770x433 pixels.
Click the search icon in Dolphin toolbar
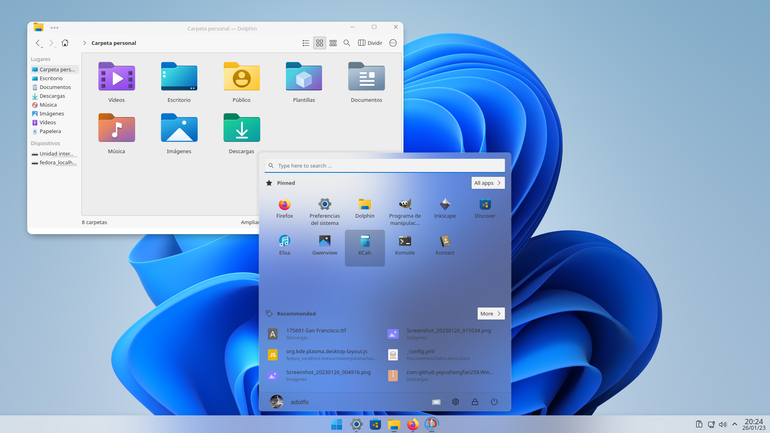point(347,43)
